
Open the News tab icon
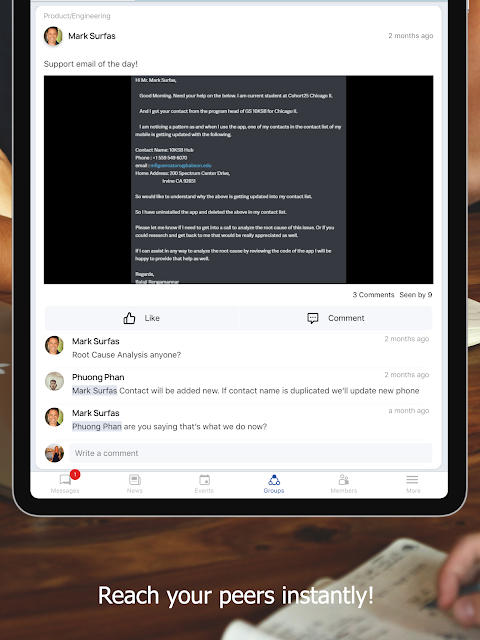(135, 480)
